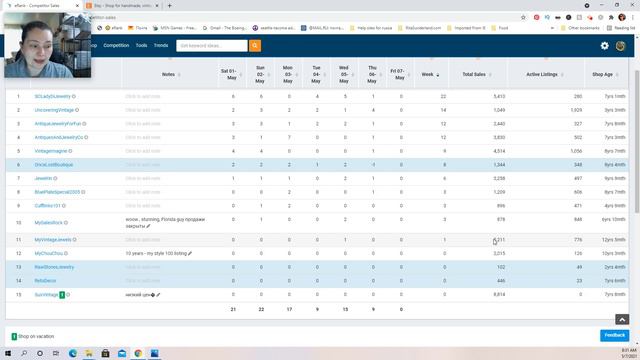Click info icon beside BluePlateSpecial2005

coord(83,192)
